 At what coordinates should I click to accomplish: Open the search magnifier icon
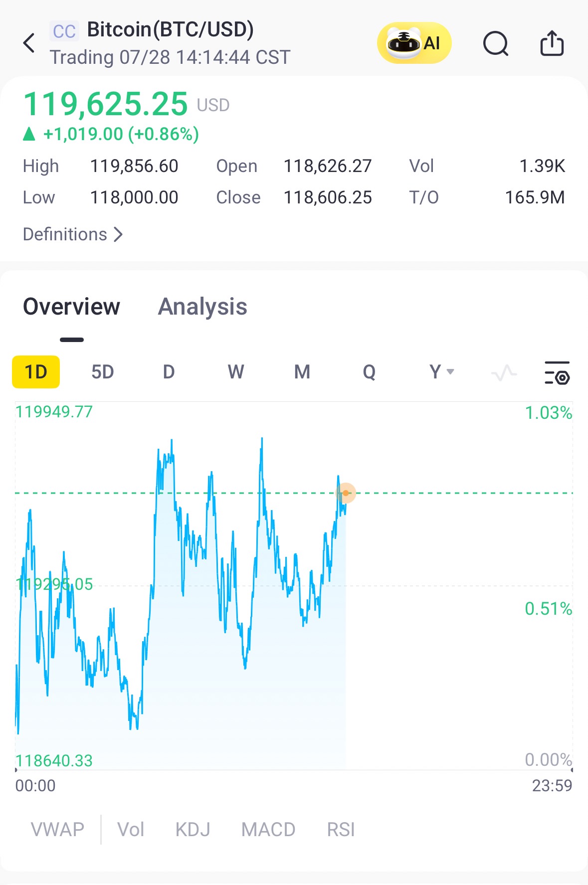coord(496,44)
